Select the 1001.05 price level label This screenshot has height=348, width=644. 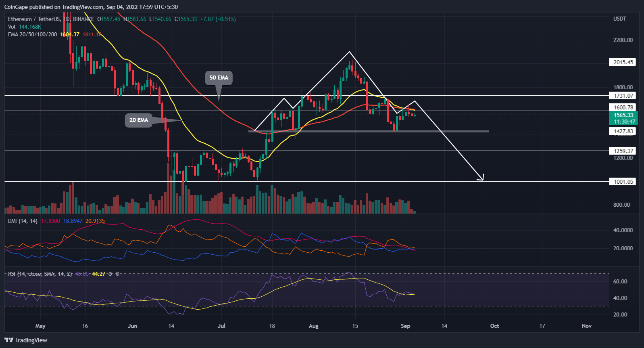click(623, 182)
